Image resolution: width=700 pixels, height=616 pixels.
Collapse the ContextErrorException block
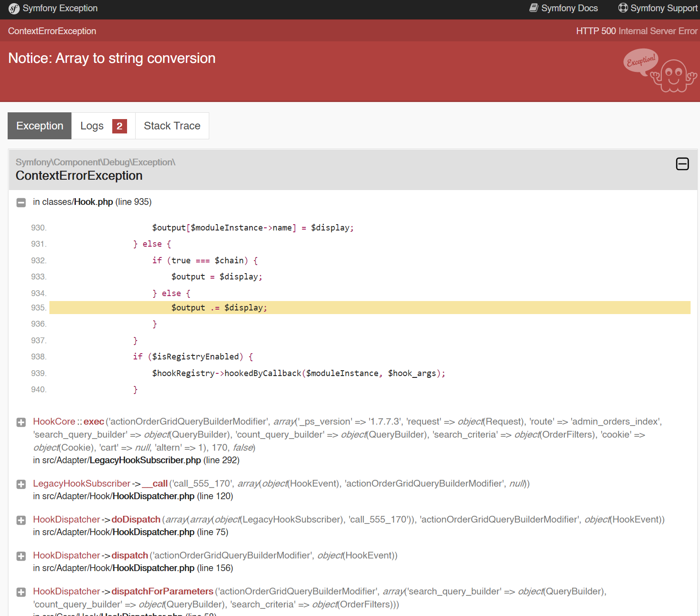click(682, 164)
